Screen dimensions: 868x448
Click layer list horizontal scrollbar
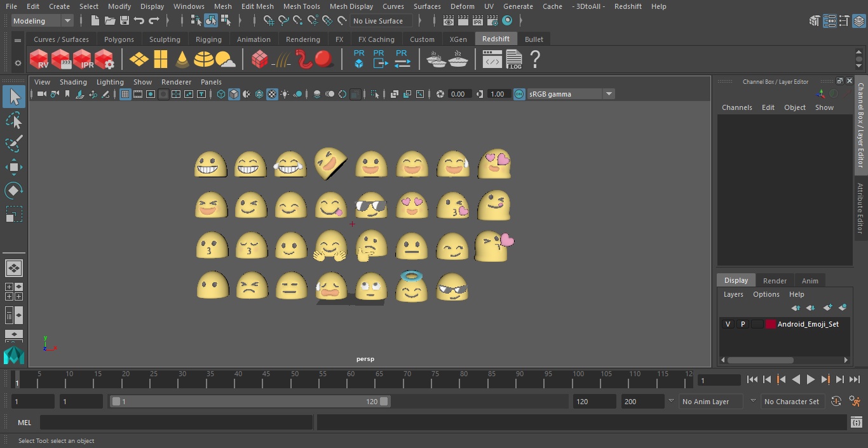[761, 360]
